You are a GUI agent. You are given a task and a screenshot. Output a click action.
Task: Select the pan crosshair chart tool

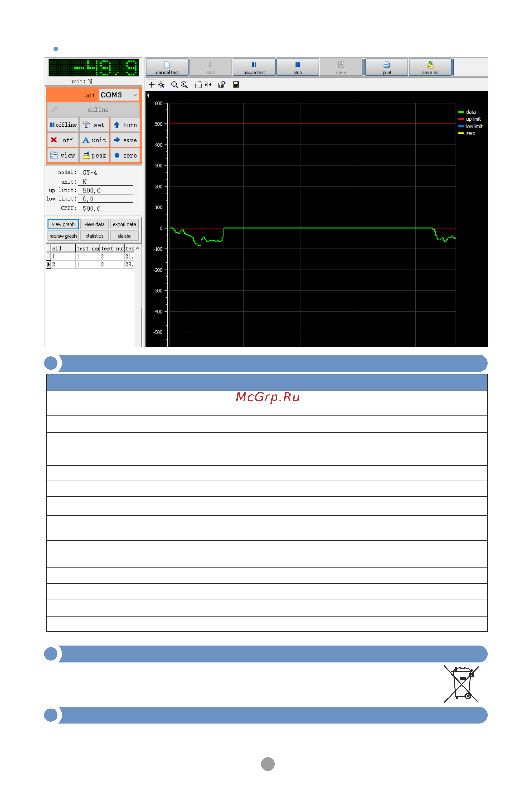click(x=151, y=84)
